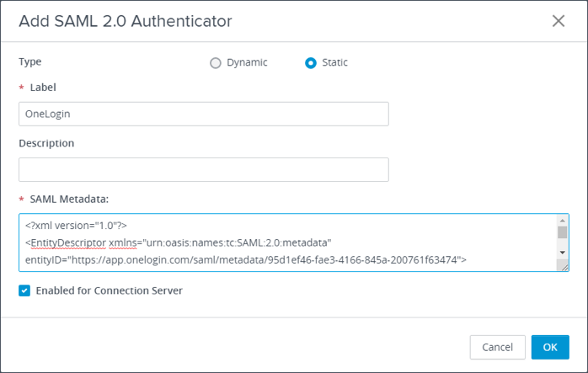Click the SAML Metadata scrollbar thumb
The image size is (588, 373).
tap(562, 233)
